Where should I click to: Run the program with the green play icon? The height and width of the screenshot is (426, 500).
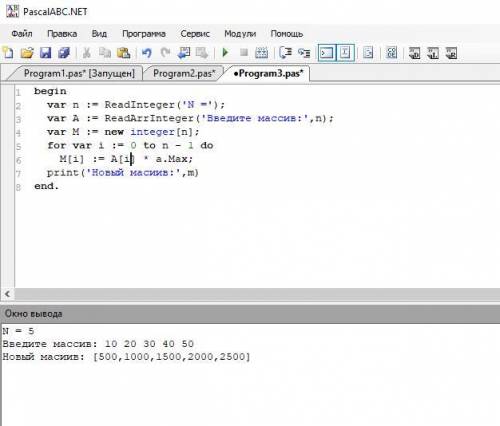click(225, 53)
